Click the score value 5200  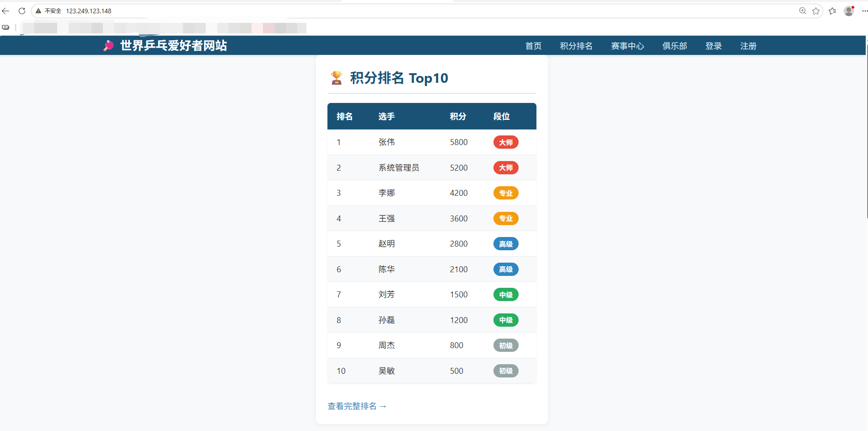[459, 168]
